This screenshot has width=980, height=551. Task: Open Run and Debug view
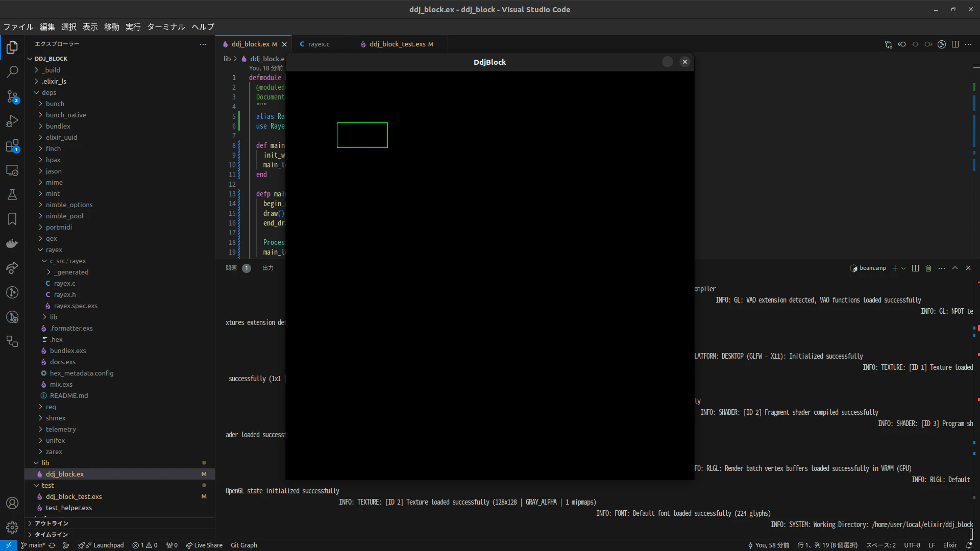(x=12, y=121)
